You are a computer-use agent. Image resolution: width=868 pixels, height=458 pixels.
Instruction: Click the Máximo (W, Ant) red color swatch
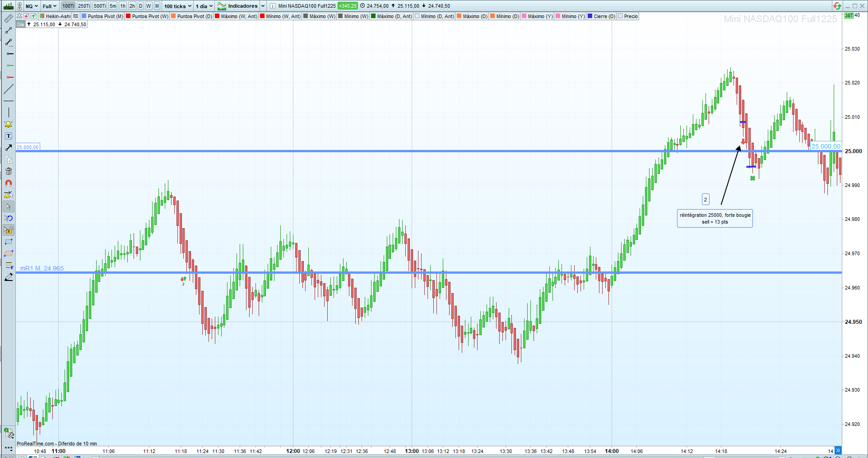pos(217,16)
